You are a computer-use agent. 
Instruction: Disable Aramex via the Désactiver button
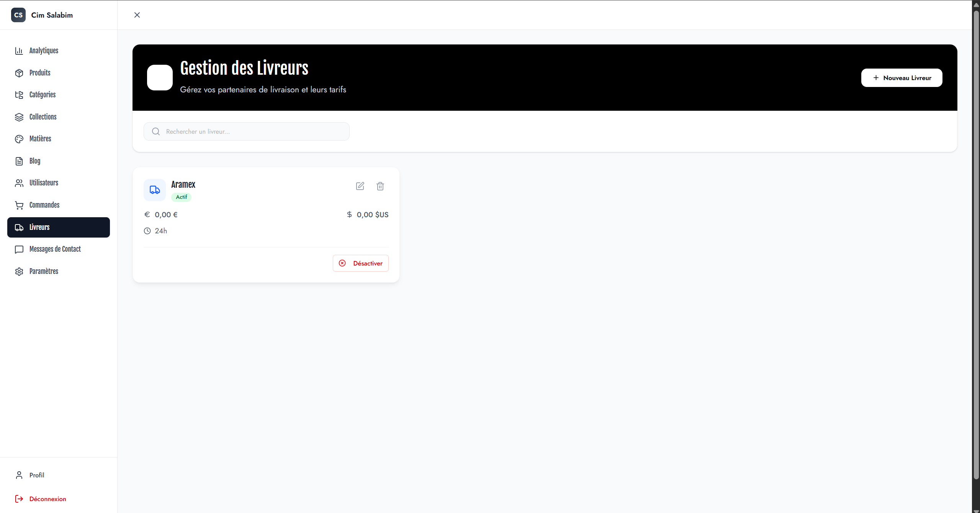click(x=360, y=263)
